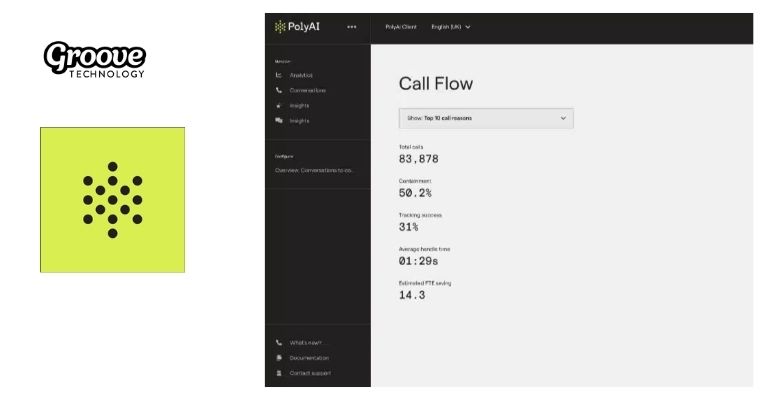Open Overview: Conversations to co... item

pos(314,170)
